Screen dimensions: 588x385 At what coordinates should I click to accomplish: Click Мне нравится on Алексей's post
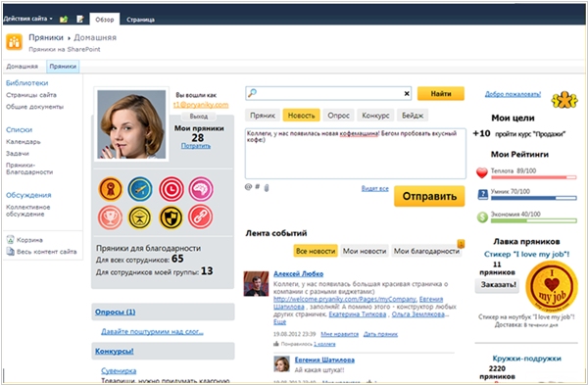point(340,334)
